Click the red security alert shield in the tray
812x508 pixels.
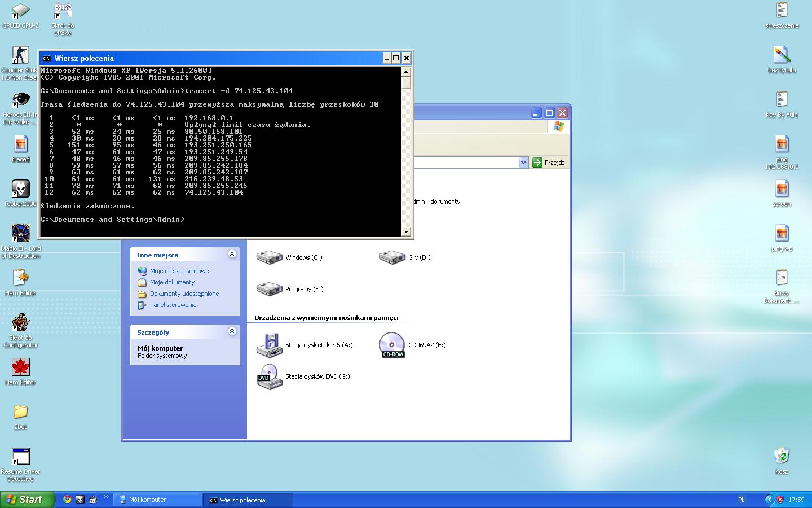[x=780, y=500]
